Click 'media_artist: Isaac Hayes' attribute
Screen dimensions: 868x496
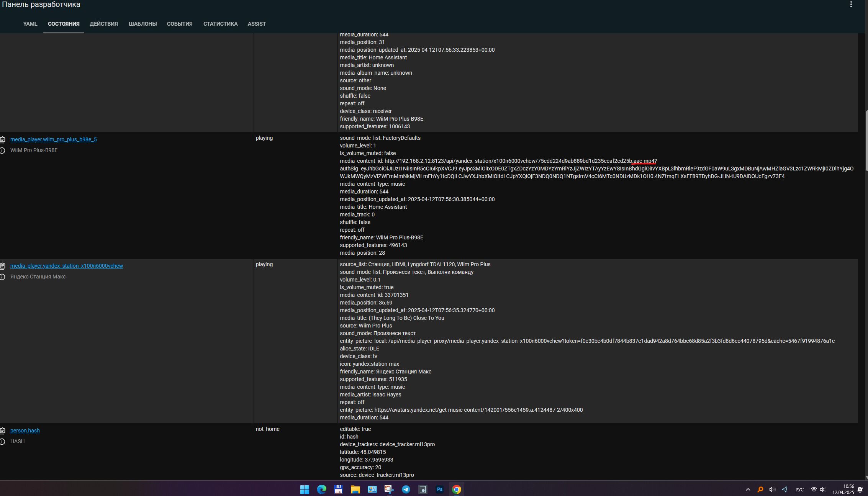pyautogui.click(x=370, y=395)
